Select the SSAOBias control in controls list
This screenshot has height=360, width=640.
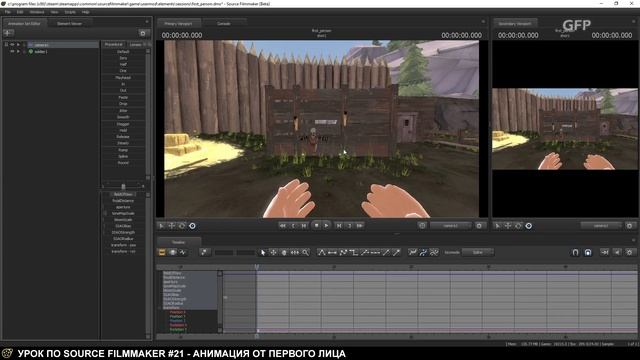pyautogui.click(x=123, y=226)
